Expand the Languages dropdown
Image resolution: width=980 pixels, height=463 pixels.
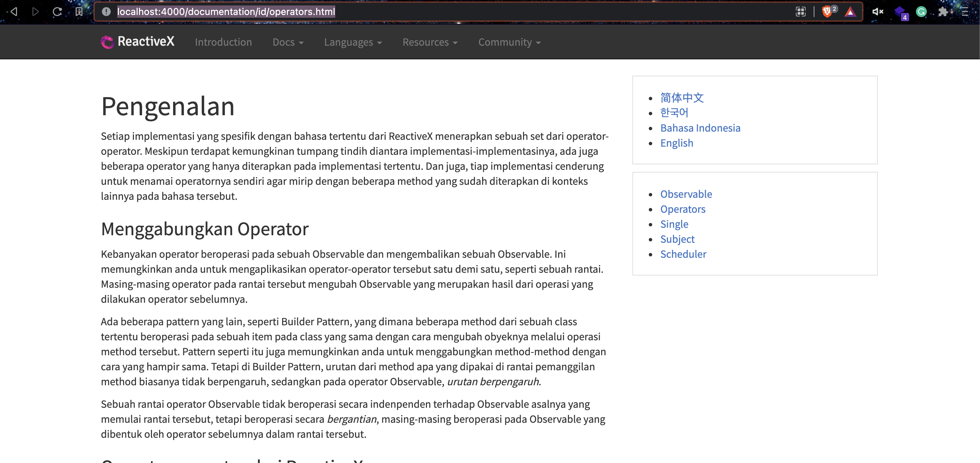point(353,42)
